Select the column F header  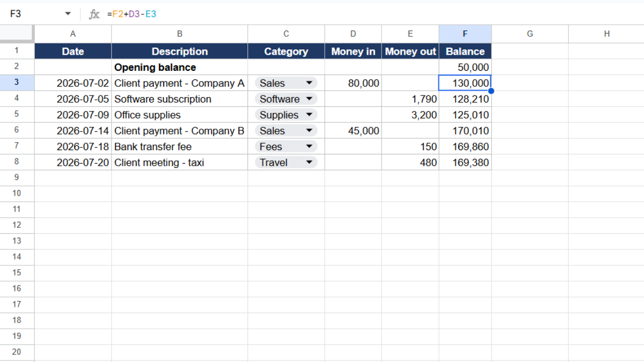coord(465,34)
